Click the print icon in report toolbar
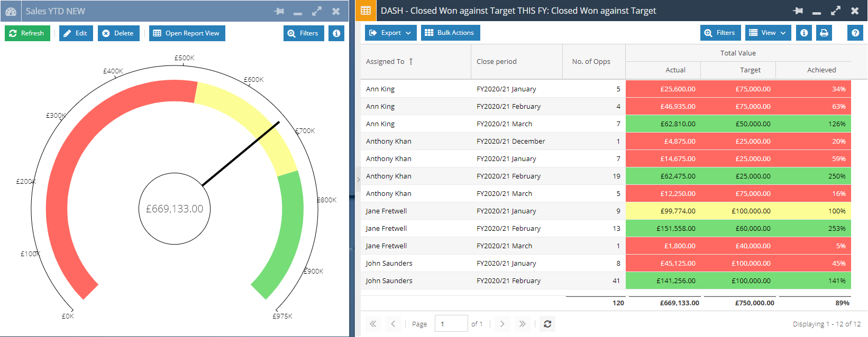Viewport: 868px width, 337px height. coord(824,33)
